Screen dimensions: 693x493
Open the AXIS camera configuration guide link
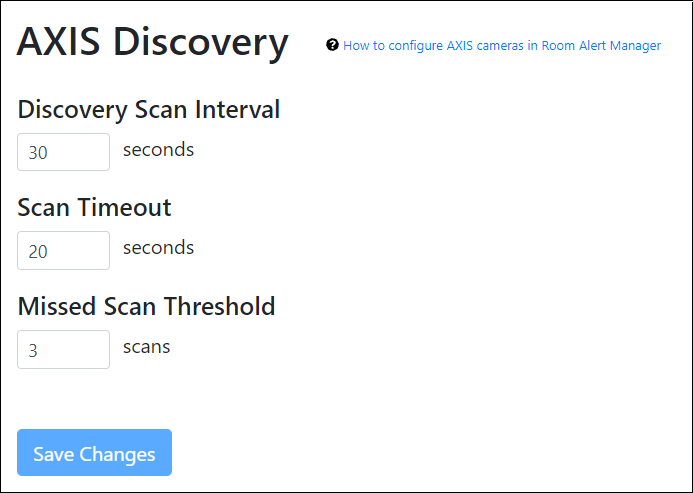[501, 46]
